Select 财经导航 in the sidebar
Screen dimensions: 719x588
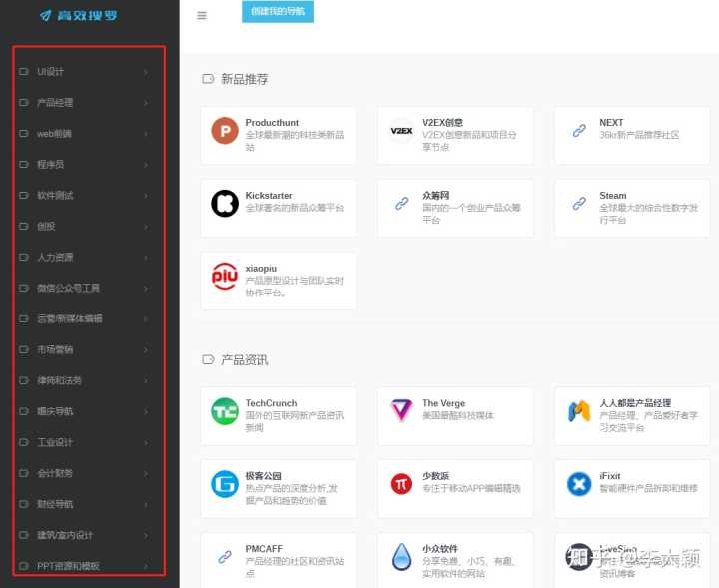click(x=55, y=504)
